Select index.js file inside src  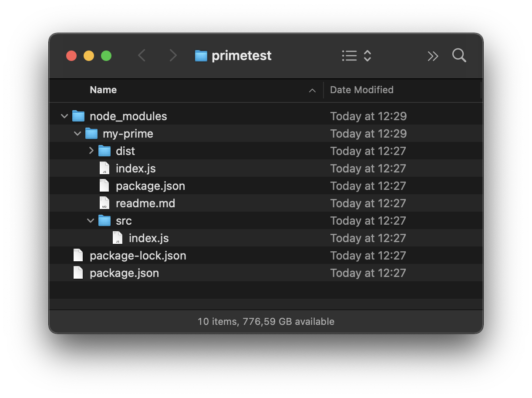tap(148, 238)
